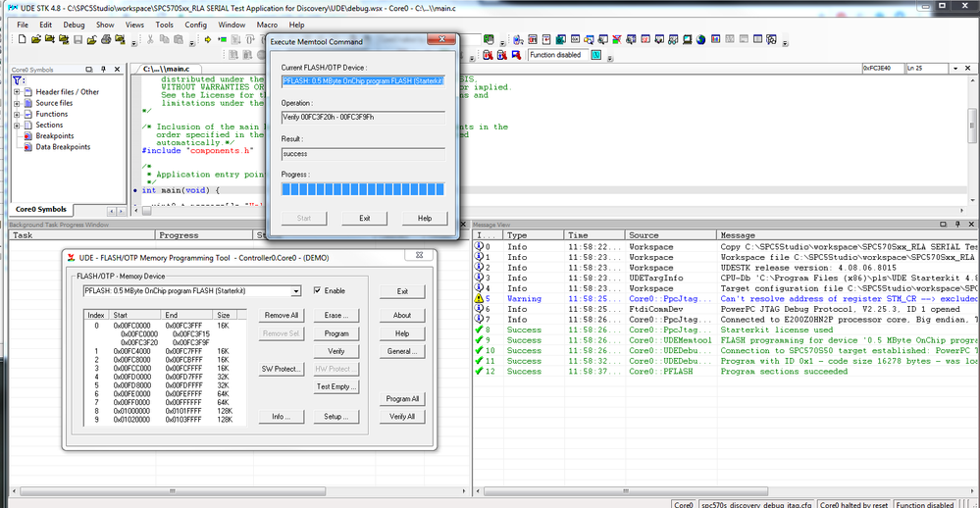Click the colored chart window toolbar icon
Image resolution: width=980 pixels, height=508 pixels.
pos(715,39)
